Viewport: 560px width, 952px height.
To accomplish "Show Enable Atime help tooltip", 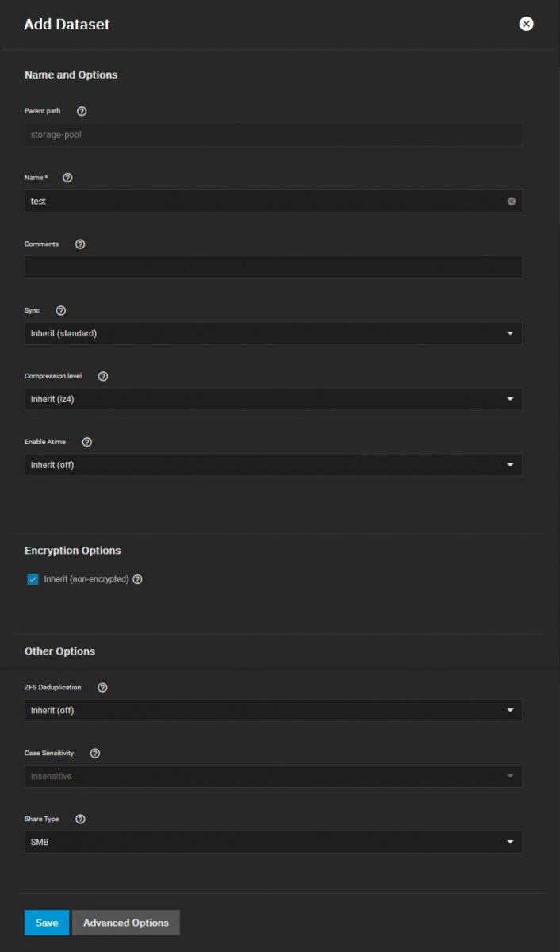I will (87, 442).
